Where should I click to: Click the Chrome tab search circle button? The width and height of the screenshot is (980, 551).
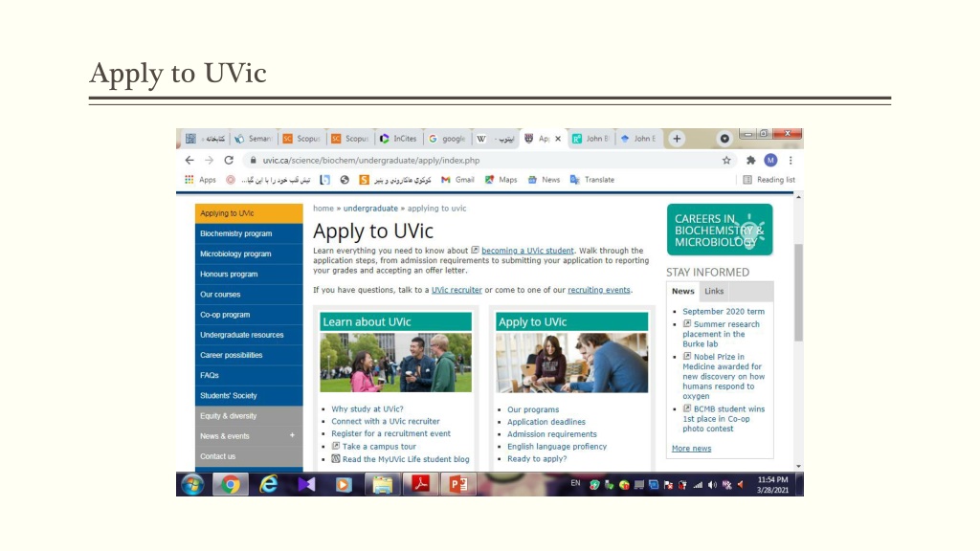tap(724, 139)
